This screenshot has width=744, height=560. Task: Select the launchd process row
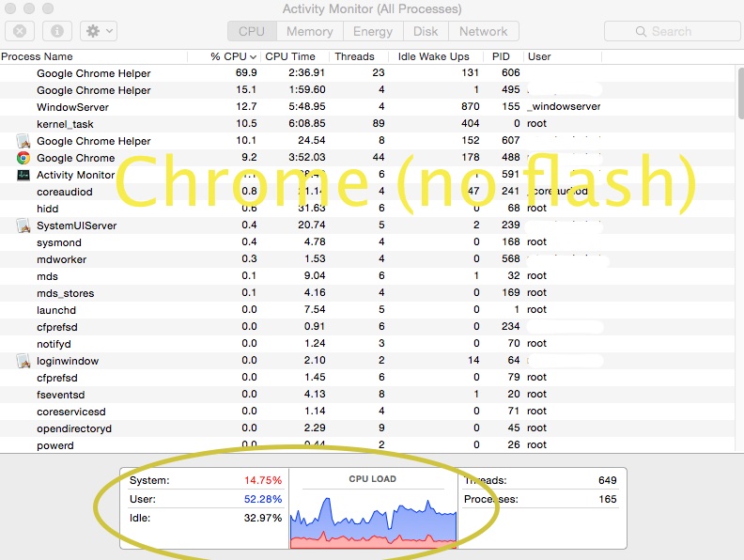coord(367,310)
